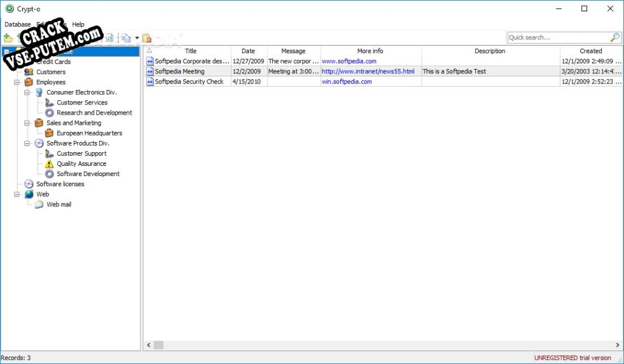Select the Credit Cards folder
This screenshot has height=364, width=624.
[53, 61]
